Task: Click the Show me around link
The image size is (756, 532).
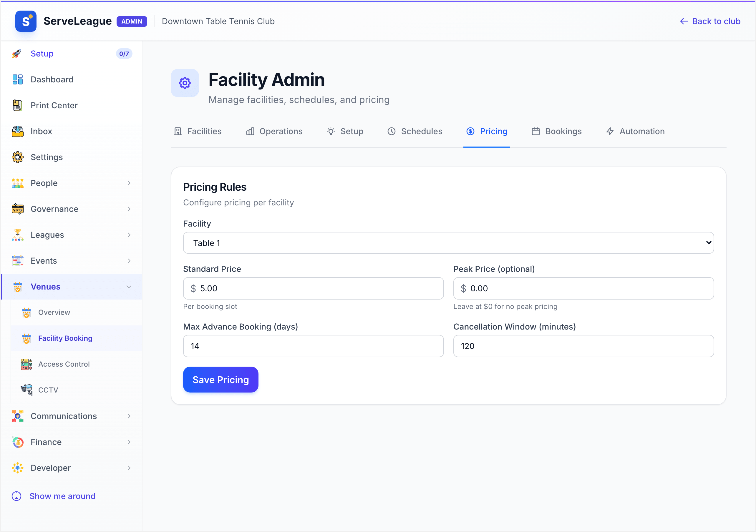Action: coord(54,496)
